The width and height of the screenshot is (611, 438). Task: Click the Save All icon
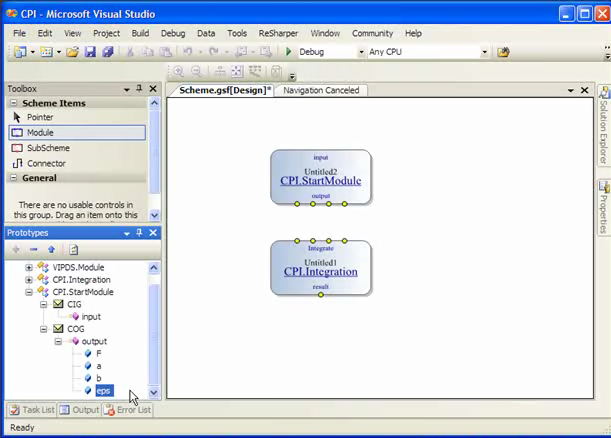point(108,52)
